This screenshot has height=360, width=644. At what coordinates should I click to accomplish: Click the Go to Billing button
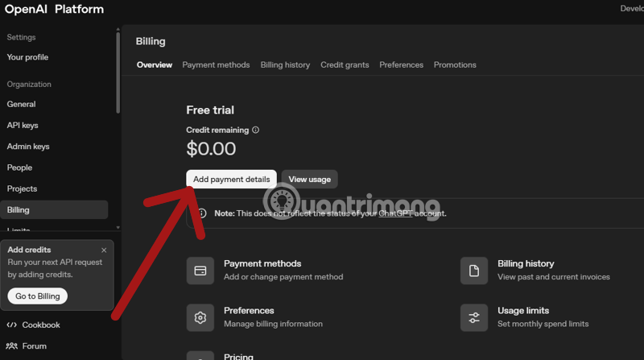click(38, 296)
